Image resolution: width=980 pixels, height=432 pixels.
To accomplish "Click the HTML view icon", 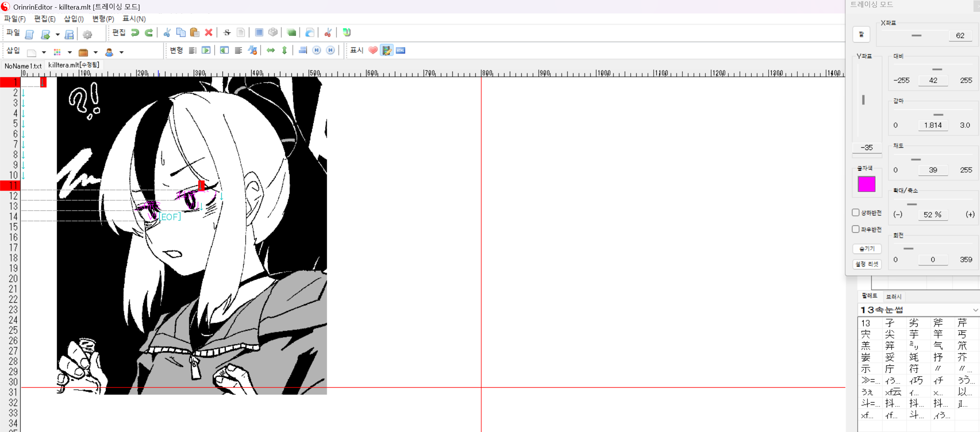I will point(401,51).
